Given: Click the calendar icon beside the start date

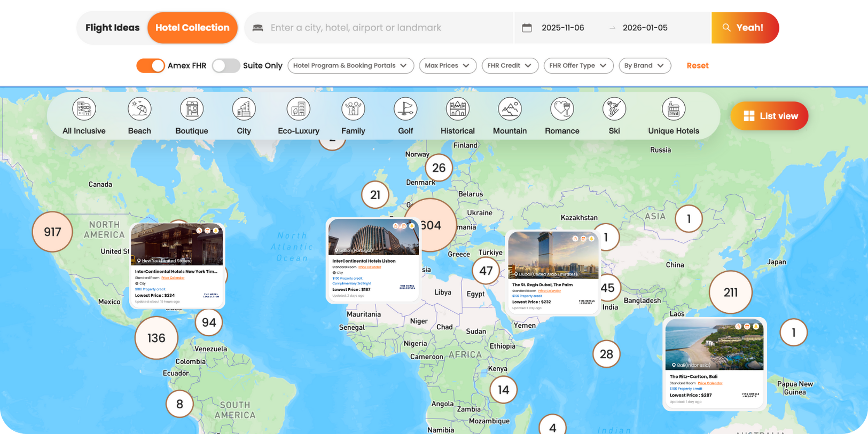Looking at the screenshot, I should 527,28.
